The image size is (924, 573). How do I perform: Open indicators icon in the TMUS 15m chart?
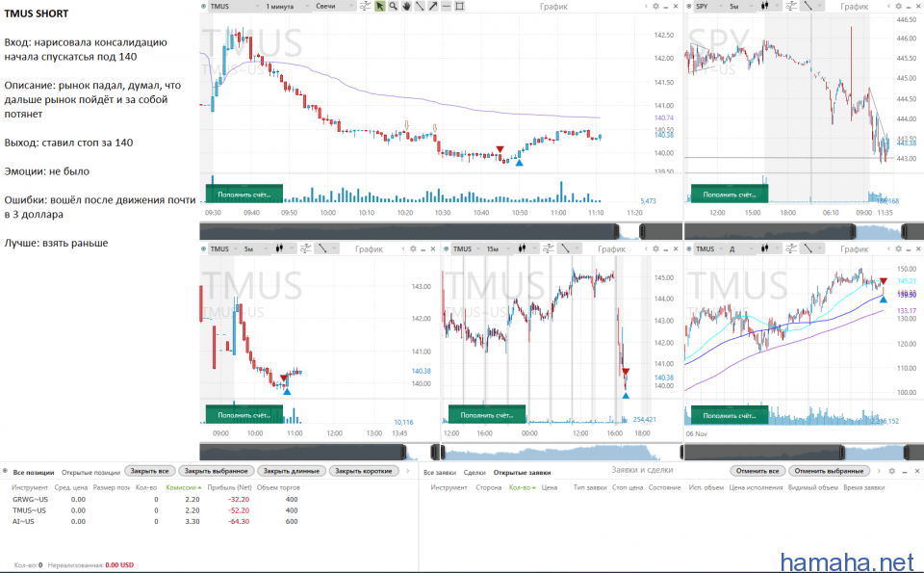(548, 248)
